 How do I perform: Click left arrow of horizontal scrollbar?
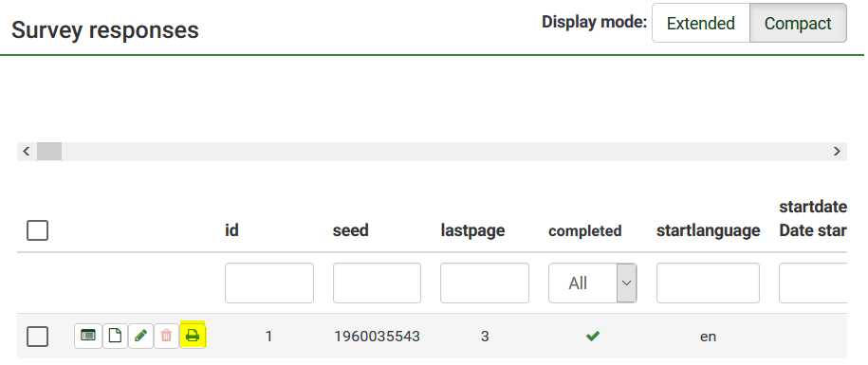pos(26,152)
